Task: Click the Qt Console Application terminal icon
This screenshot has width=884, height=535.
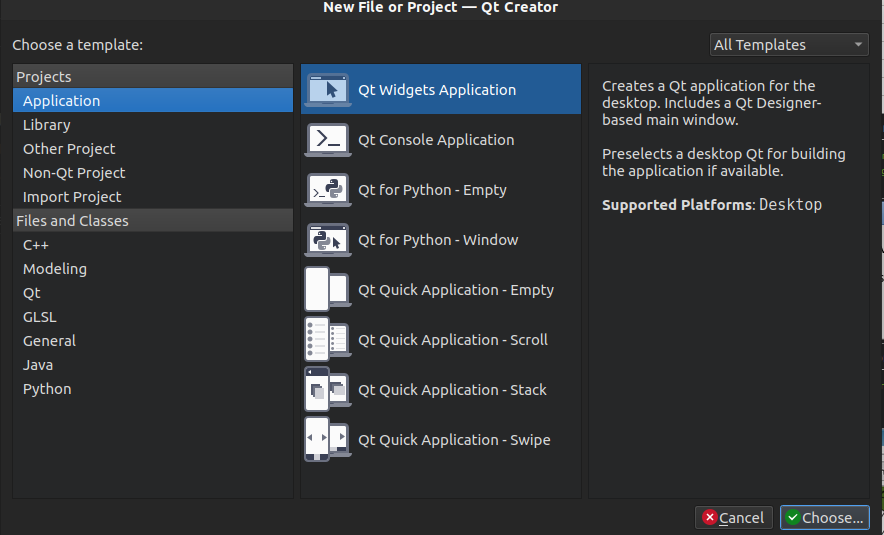Action: click(x=327, y=140)
